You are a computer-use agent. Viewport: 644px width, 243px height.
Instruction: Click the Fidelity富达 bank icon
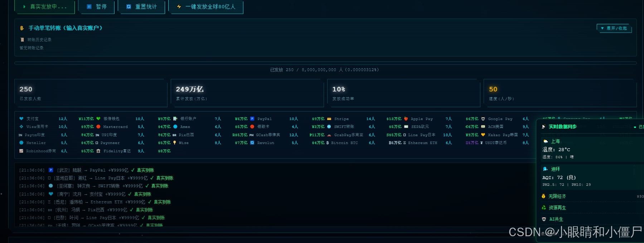pos(98,151)
